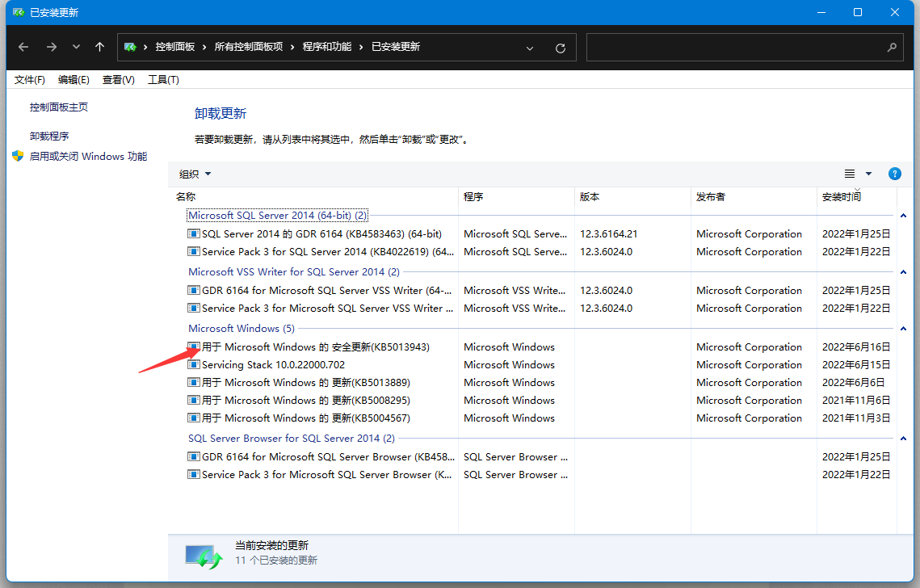Open the view options dropdown arrow
920x588 pixels.
tap(869, 174)
